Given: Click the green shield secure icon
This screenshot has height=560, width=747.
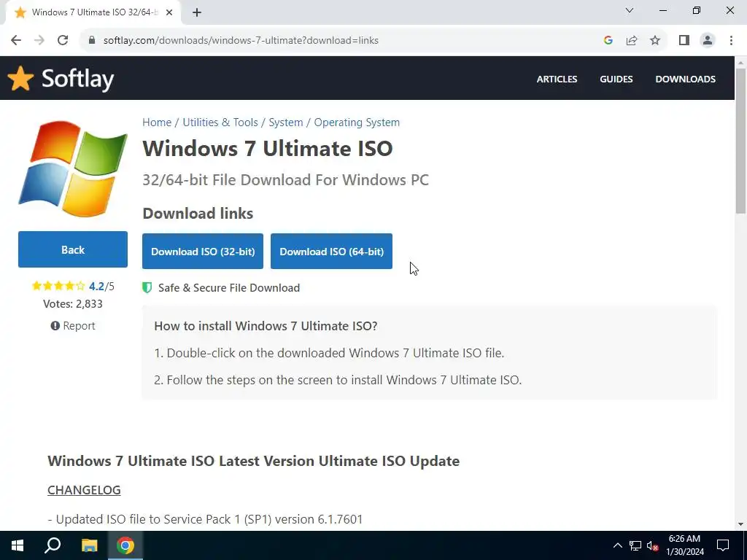Looking at the screenshot, I should pyautogui.click(x=147, y=287).
